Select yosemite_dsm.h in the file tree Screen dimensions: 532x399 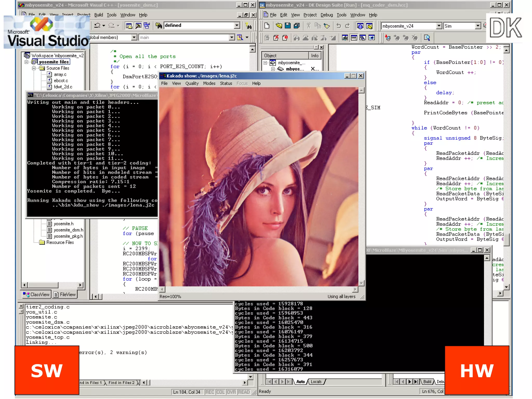coord(68,230)
